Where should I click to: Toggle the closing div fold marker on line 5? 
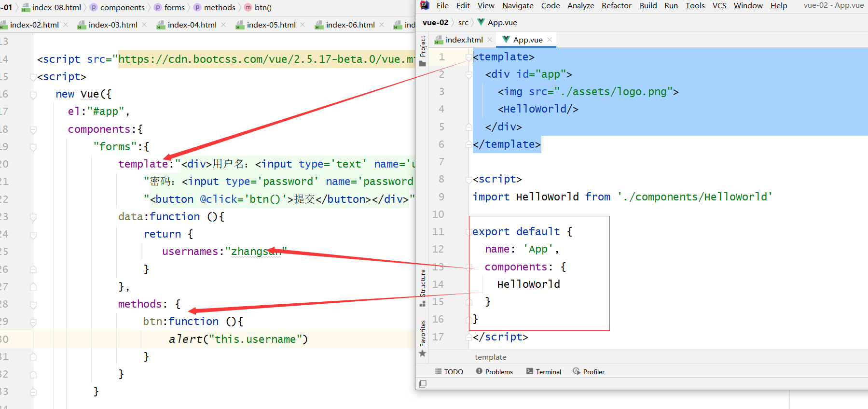point(468,127)
